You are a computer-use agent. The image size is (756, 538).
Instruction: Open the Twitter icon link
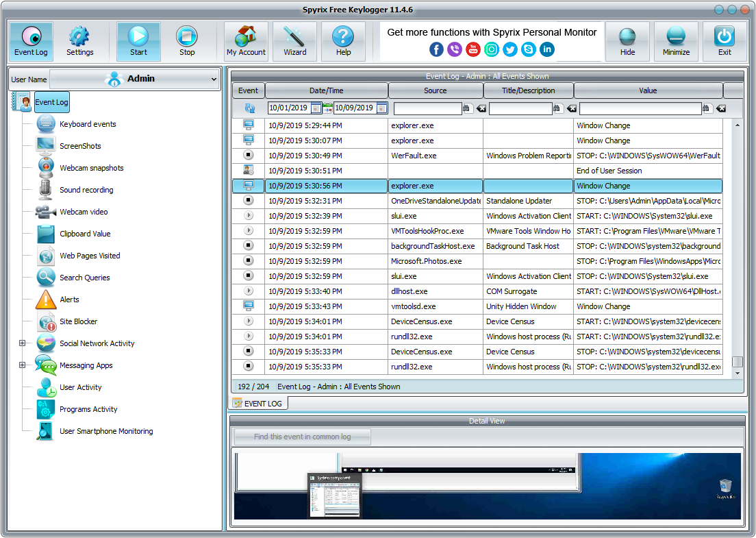(510, 49)
